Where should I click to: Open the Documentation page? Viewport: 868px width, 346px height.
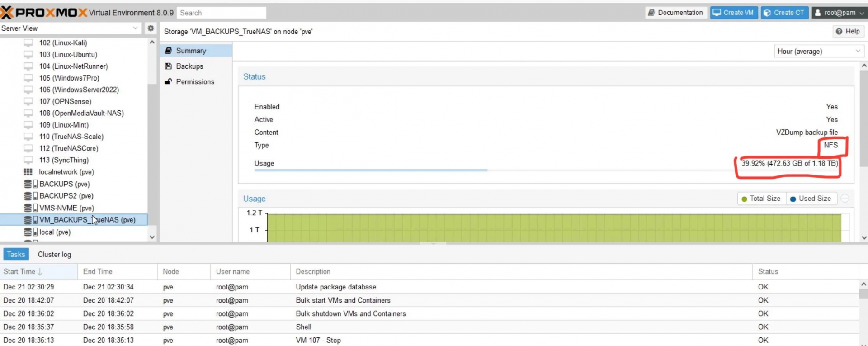click(x=675, y=13)
